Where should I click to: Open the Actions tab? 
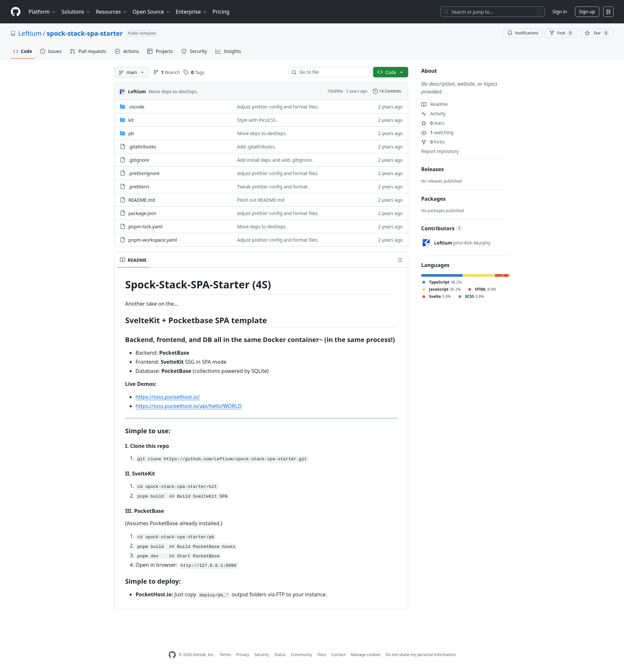127,51
